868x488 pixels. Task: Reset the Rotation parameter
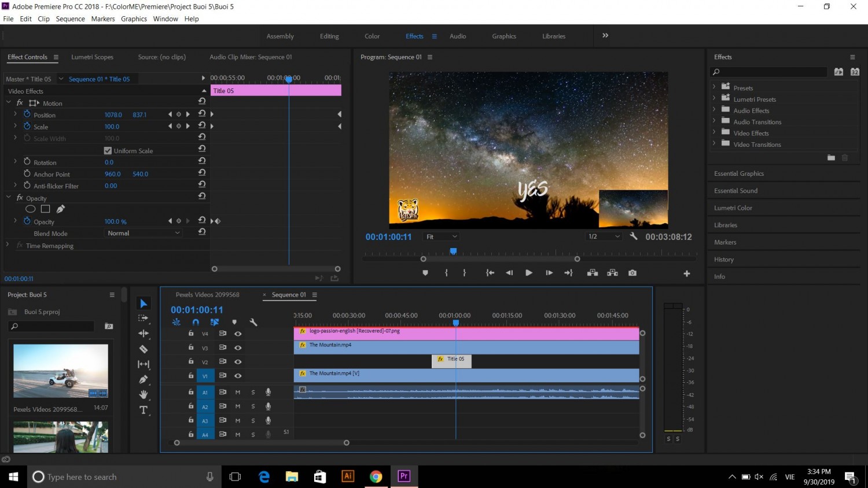pos(202,161)
